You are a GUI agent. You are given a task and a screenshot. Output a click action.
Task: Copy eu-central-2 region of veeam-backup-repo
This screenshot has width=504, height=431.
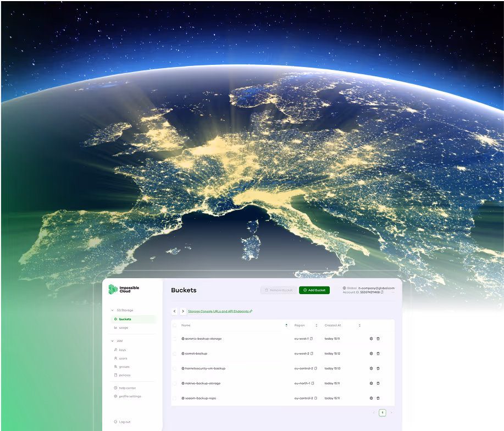point(315,398)
